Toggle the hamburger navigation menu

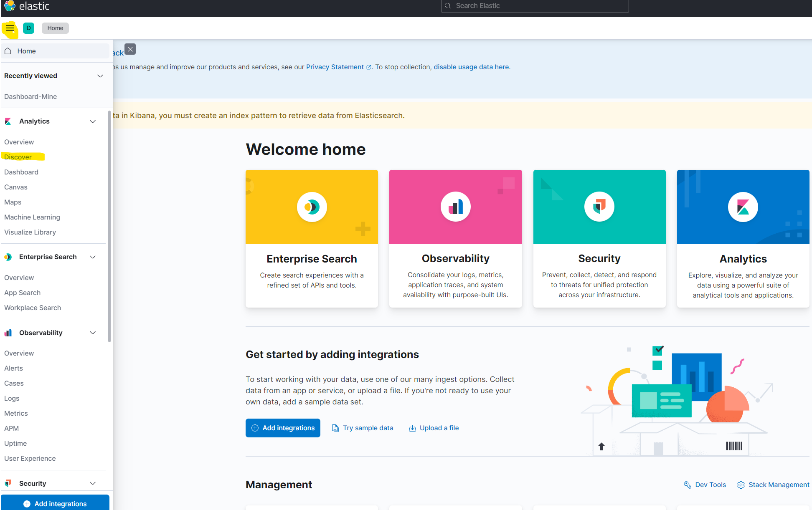(10, 28)
